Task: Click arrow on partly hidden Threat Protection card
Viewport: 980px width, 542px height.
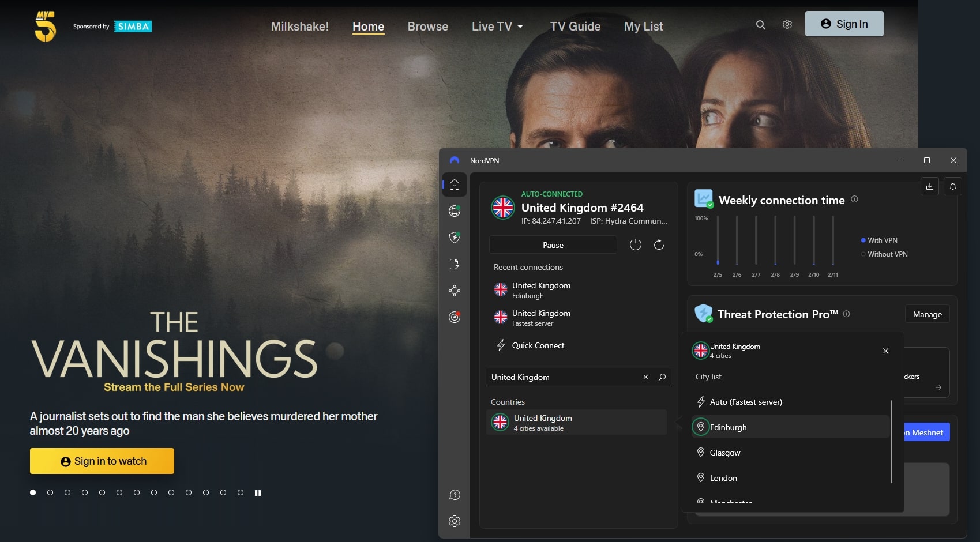Action: (938, 387)
